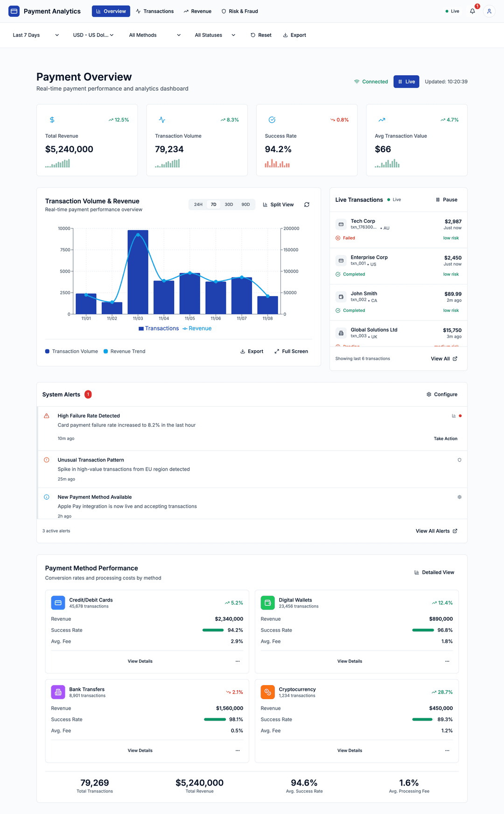This screenshot has width=504, height=814.
Task: Toggle Split View on the chart
Action: coord(278,205)
